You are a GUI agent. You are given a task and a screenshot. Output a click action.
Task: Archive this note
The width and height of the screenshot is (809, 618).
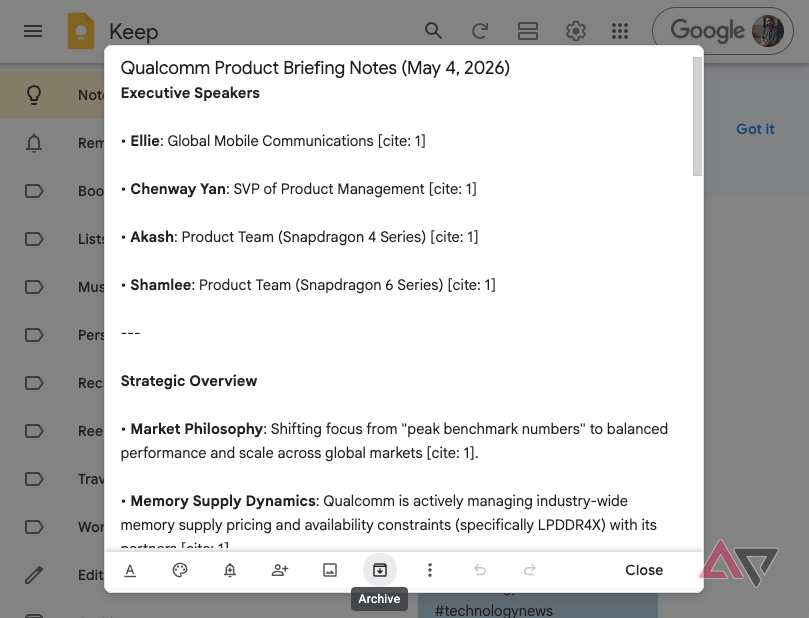(380, 570)
